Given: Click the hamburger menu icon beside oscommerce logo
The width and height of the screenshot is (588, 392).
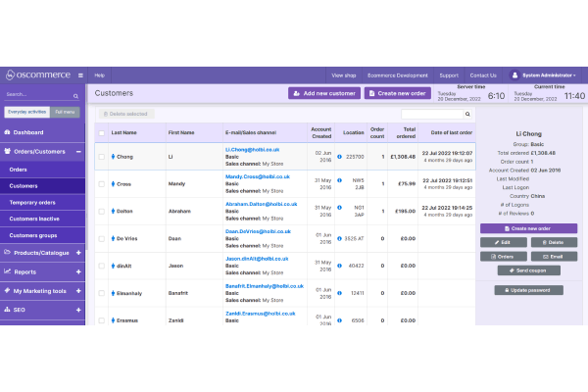Looking at the screenshot, I should point(80,75).
